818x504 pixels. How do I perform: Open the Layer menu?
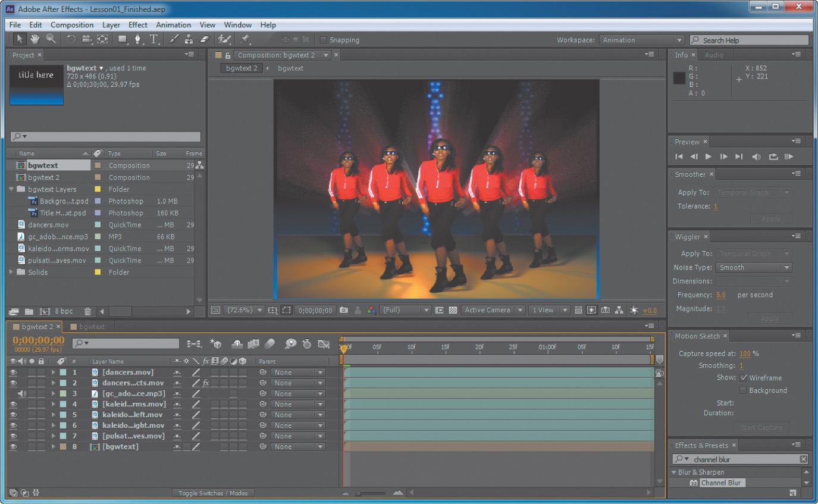pyautogui.click(x=111, y=25)
